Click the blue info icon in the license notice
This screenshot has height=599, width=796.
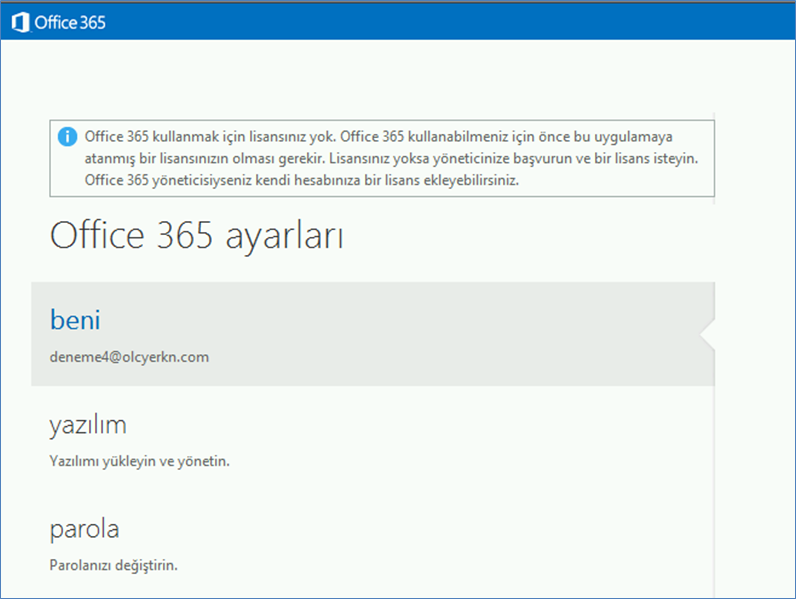click(x=67, y=137)
